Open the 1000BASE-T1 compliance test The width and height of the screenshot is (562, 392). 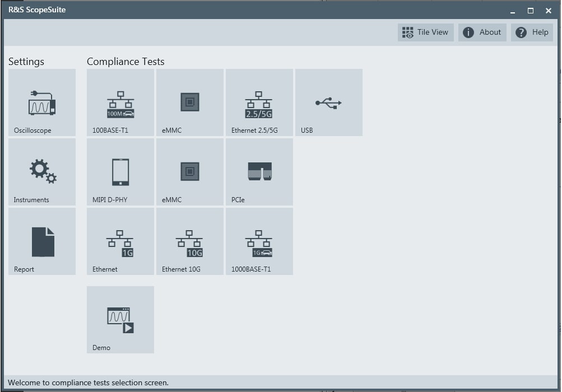click(x=259, y=241)
